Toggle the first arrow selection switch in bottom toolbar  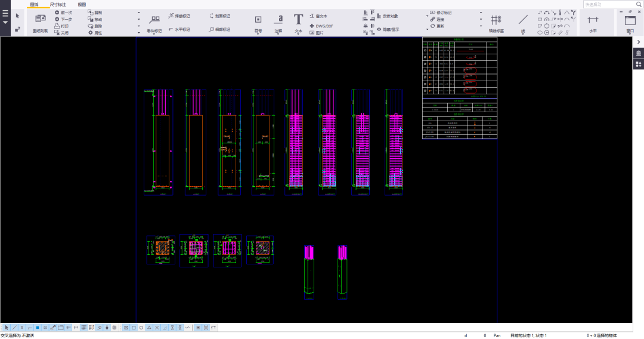click(7, 328)
